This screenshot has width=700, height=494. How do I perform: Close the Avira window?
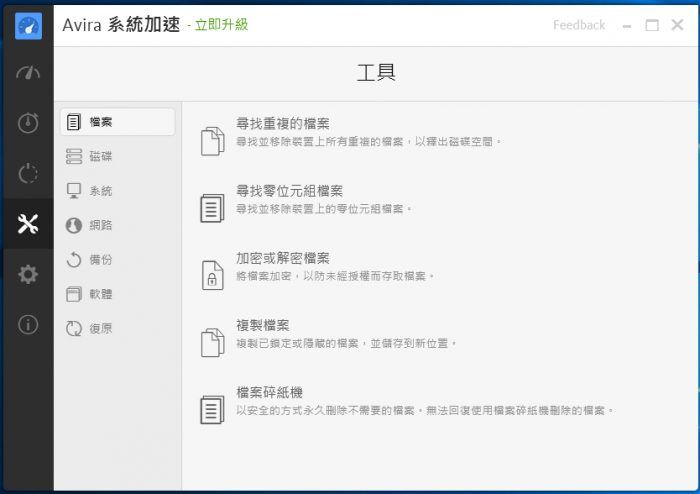[x=677, y=25]
